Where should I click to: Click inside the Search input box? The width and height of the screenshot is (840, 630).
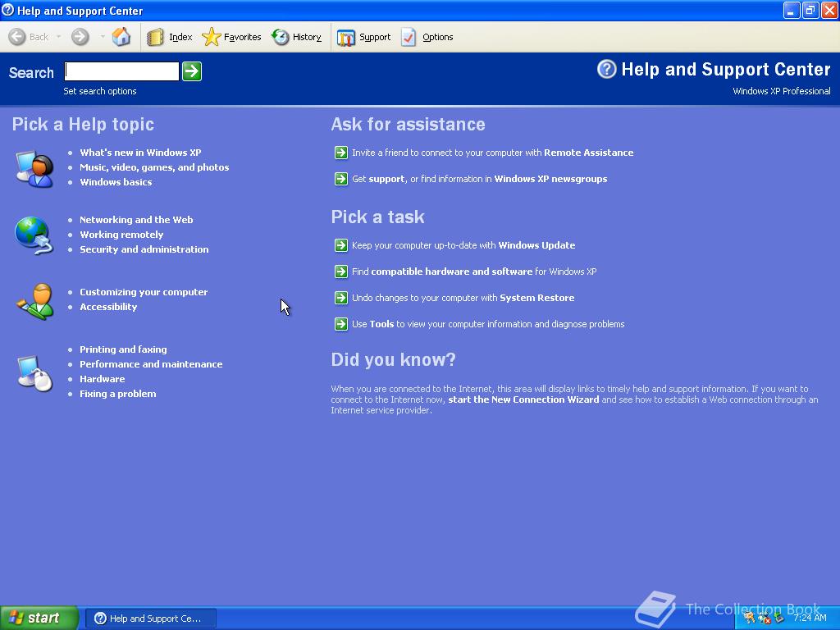[x=120, y=71]
